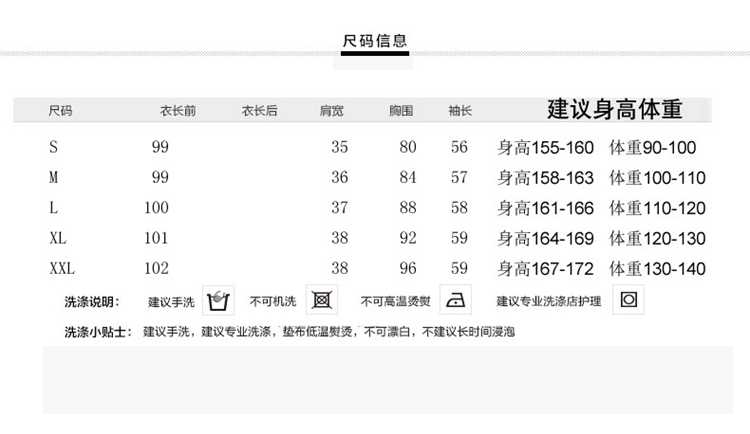
Task: Click the 尺码 column header
Action: click(60, 111)
